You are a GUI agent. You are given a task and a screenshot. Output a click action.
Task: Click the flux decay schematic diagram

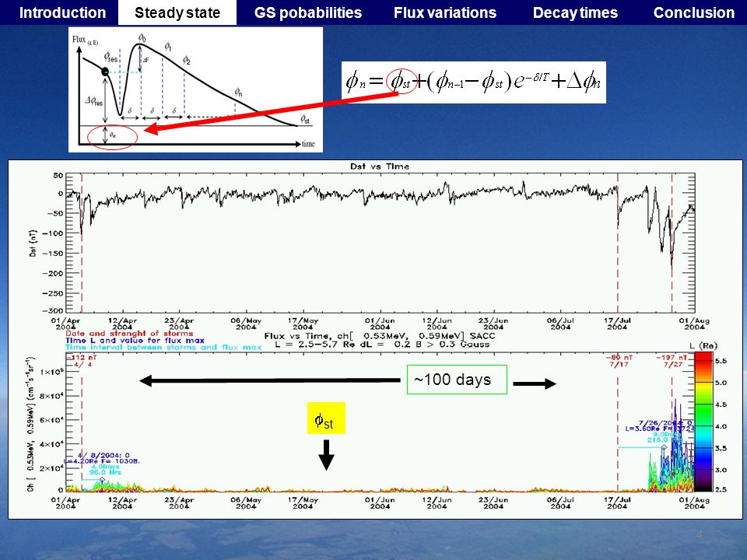tap(195, 89)
